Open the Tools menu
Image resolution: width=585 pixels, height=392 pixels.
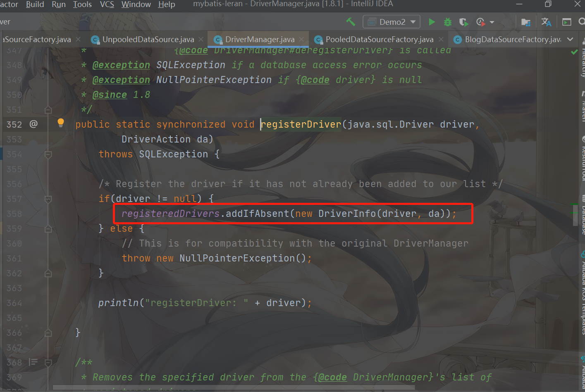coord(82,5)
